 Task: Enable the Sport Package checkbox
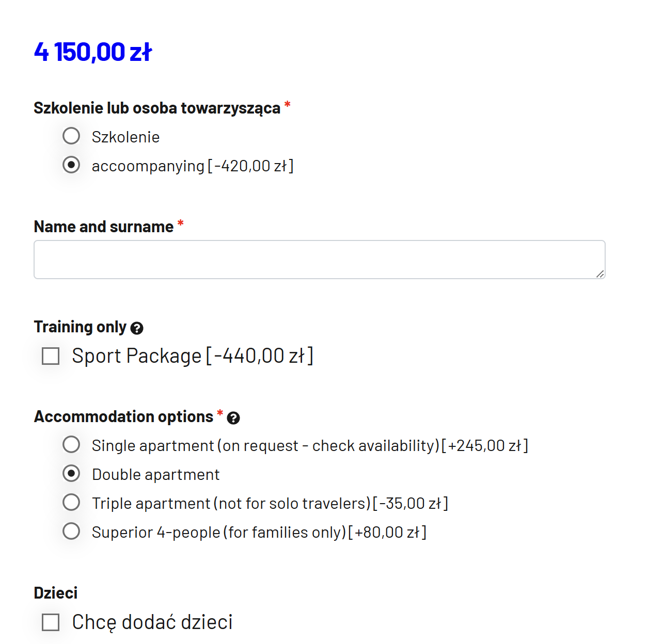(x=51, y=356)
